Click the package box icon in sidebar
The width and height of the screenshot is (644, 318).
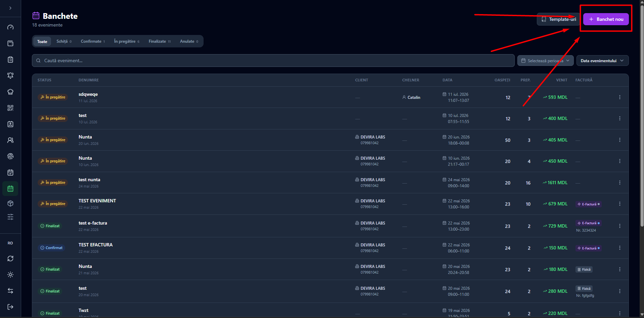pyautogui.click(x=10, y=203)
